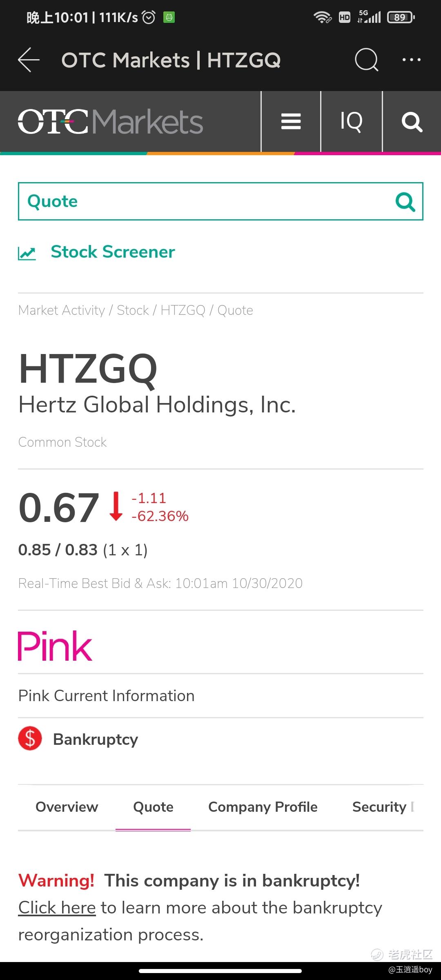Click the pink Pink market tier logo
This screenshot has height=980, width=441.
point(55,646)
